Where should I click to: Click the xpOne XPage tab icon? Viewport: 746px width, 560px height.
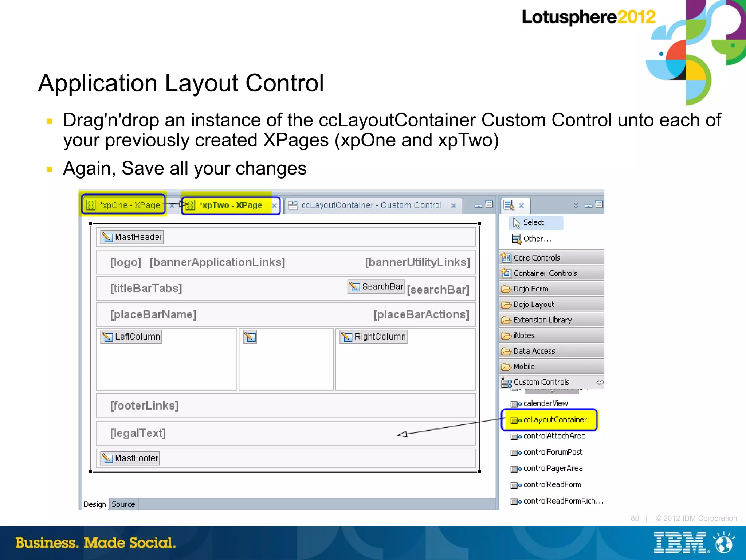pyautogui.click(x=91, y=205)
